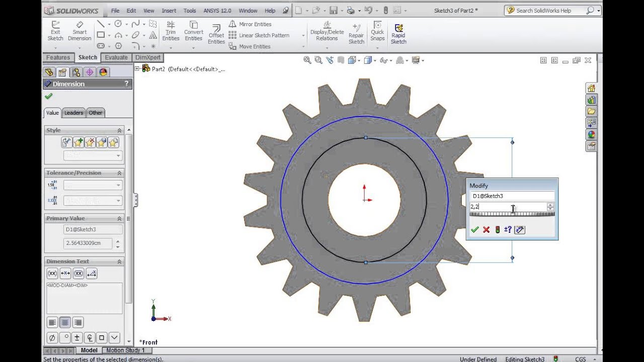Open the Tolerance type dropdown

tap(93, 185)
